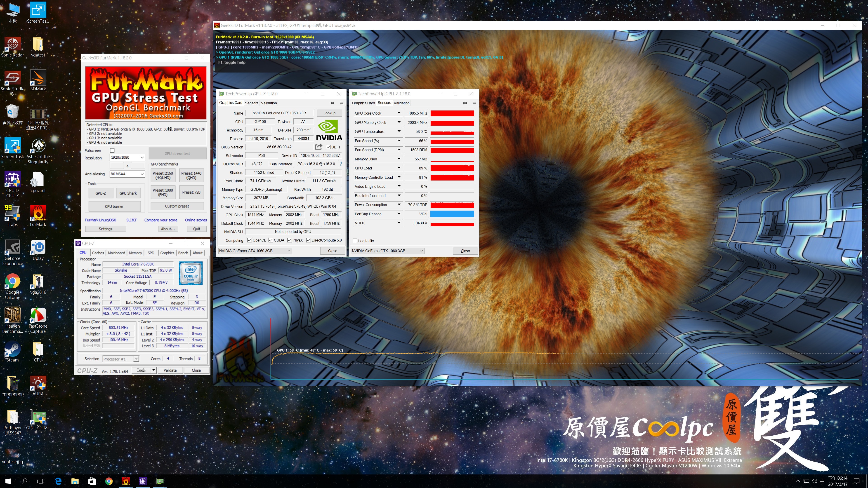
Task: Click the Validate button in CPU-Z
Action: pyautogui.click(x=170, y=370)
